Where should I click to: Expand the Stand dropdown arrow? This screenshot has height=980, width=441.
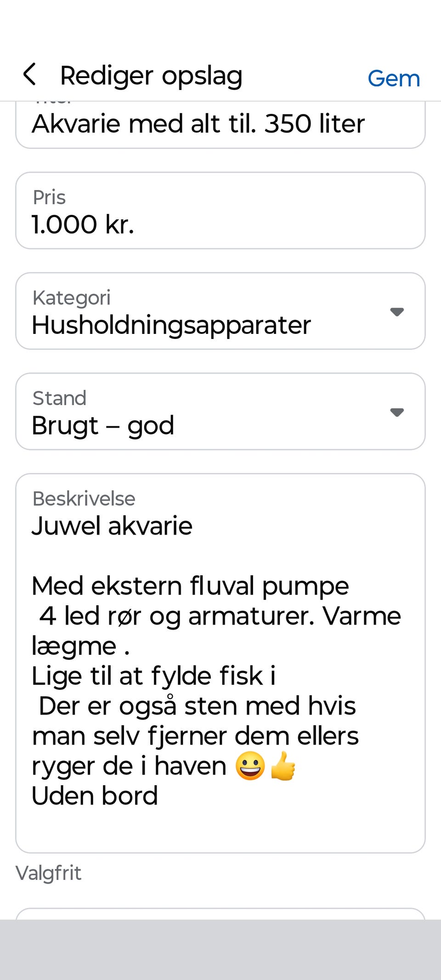coord(397,412)
